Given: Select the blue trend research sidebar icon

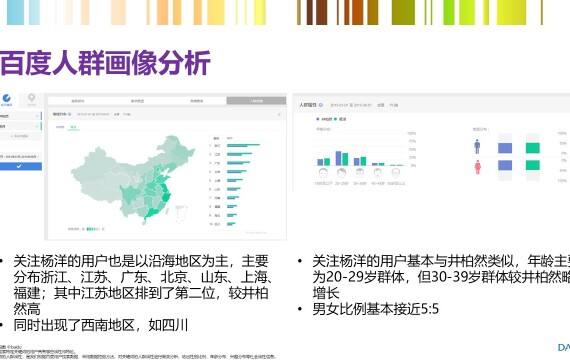Looking at the screenshot, I should [x=7, y=98].
